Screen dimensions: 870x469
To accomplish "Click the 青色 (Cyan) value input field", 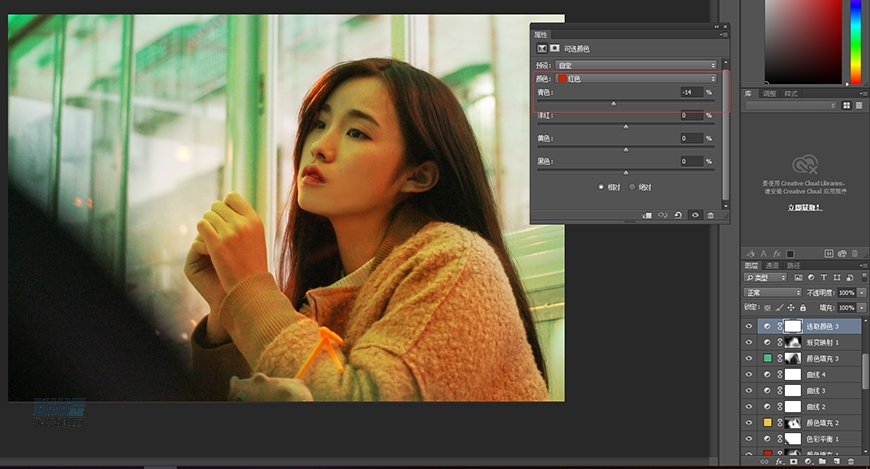I will tap(691, 92).
